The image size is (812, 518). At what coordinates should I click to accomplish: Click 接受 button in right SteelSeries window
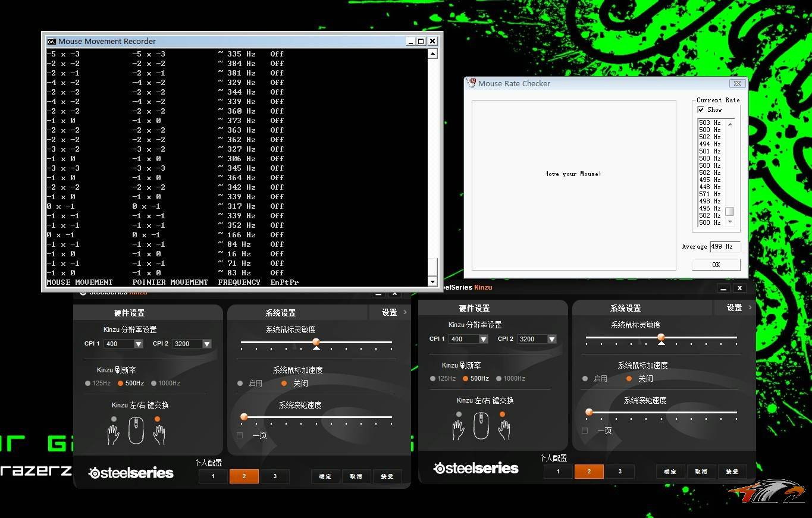(x=732, y=472)
